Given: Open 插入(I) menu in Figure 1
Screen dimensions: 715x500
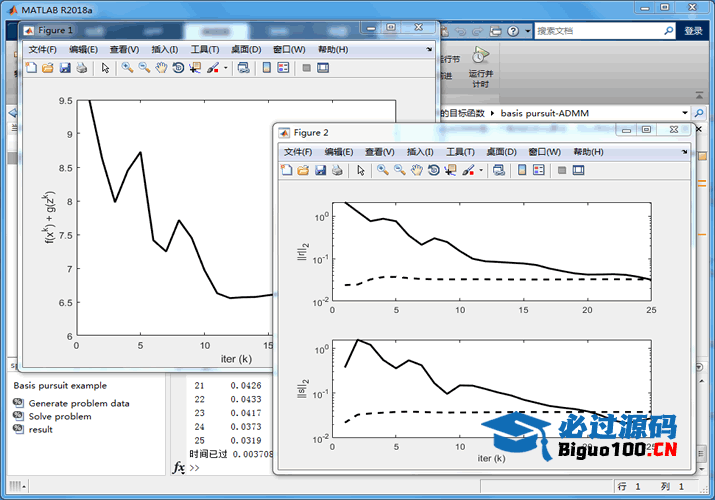Looking at the screenshot, I should click(x=165, y=50).
